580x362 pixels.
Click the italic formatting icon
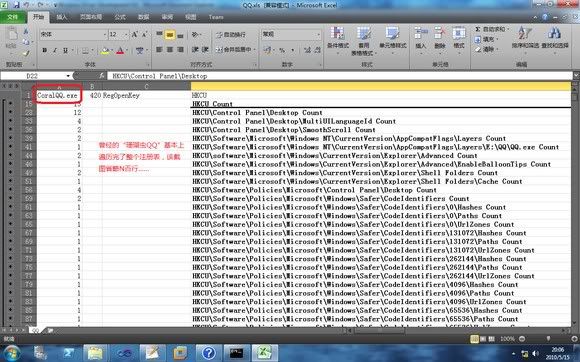tap(55, 50)
